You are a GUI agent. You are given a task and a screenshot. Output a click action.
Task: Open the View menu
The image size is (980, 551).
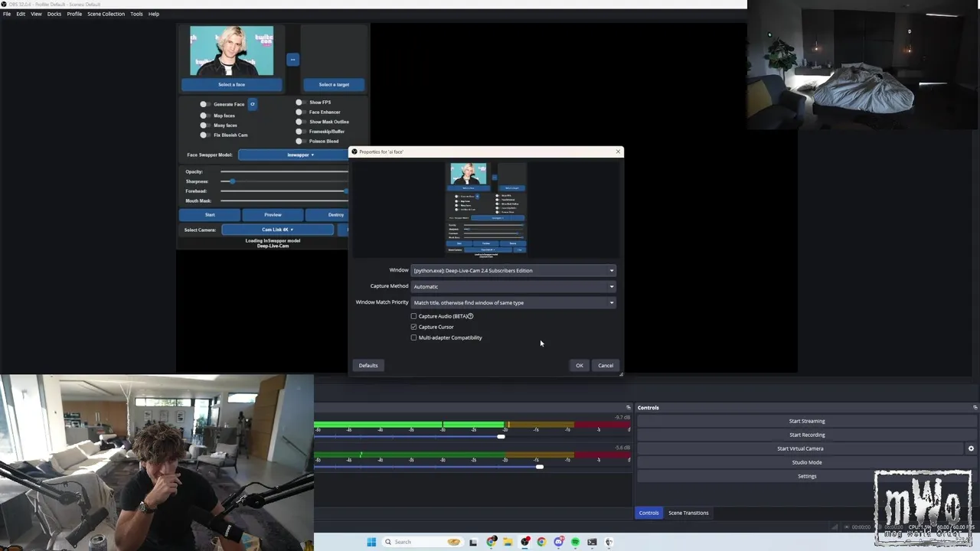point(36,14)
